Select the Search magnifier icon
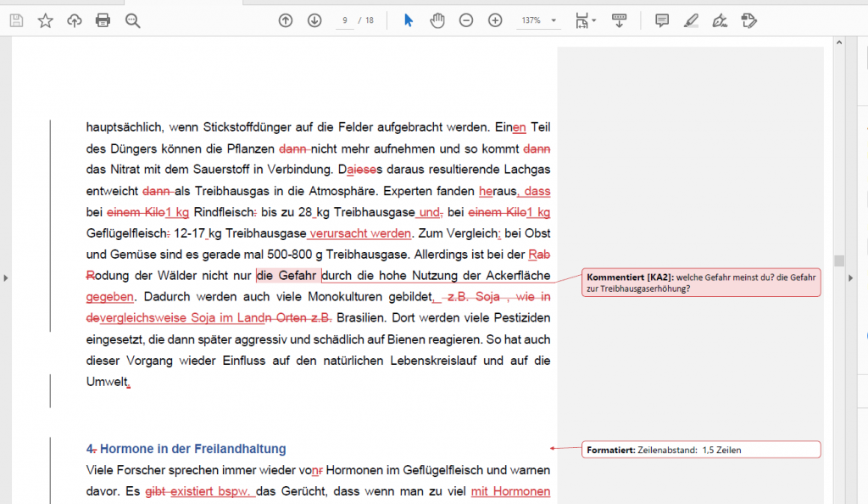This screenshot has width=868, height=504. [131, 20]
